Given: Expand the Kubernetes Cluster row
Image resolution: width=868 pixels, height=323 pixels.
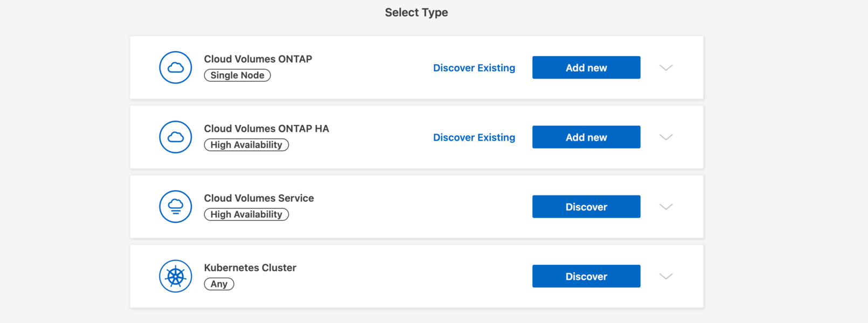Looking at the screenshot, I should click(666, 276).
